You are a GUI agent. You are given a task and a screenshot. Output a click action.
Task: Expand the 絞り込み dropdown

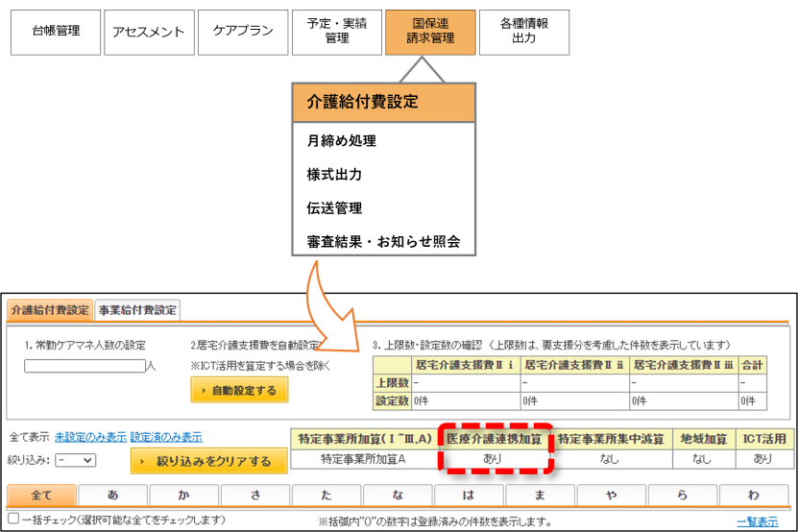click(x=75, y=460)
